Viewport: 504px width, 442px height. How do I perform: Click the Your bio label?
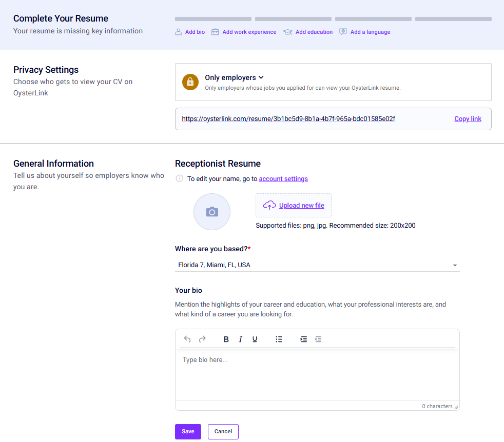(x=188, y=290)
